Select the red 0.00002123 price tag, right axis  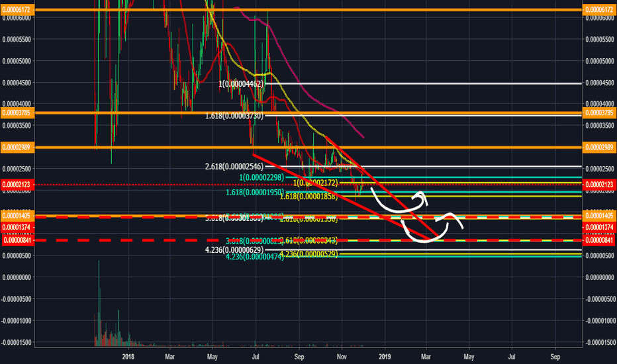point(599,184)
